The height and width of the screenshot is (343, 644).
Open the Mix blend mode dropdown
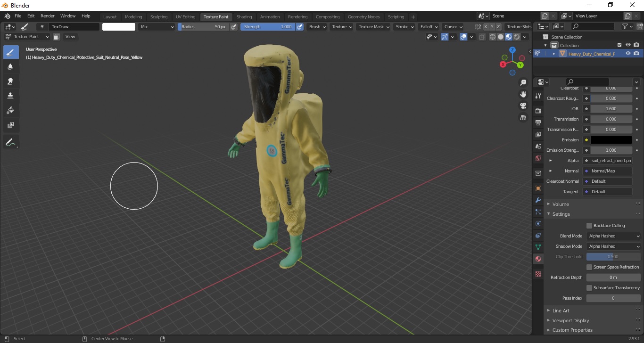(157, 27)
